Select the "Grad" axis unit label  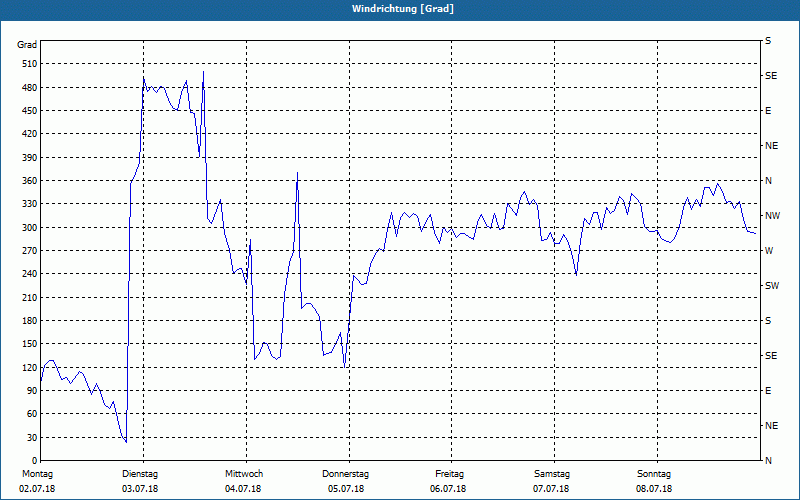[x=27, y=45]
